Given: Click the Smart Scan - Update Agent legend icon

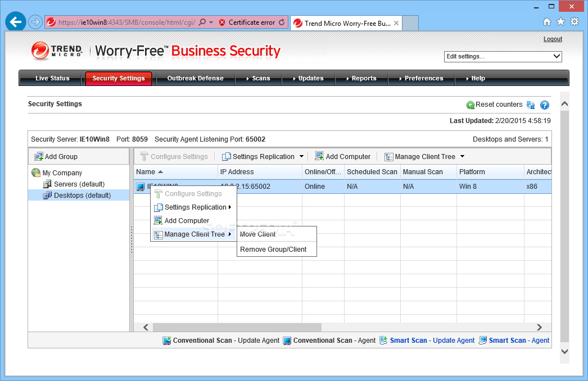Looking at the screenshot, I should pos(383,340).
